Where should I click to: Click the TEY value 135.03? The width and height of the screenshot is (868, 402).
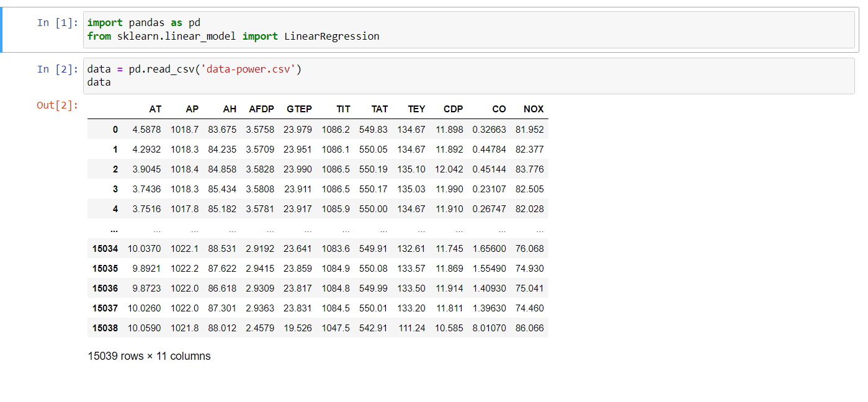[411, 189]
